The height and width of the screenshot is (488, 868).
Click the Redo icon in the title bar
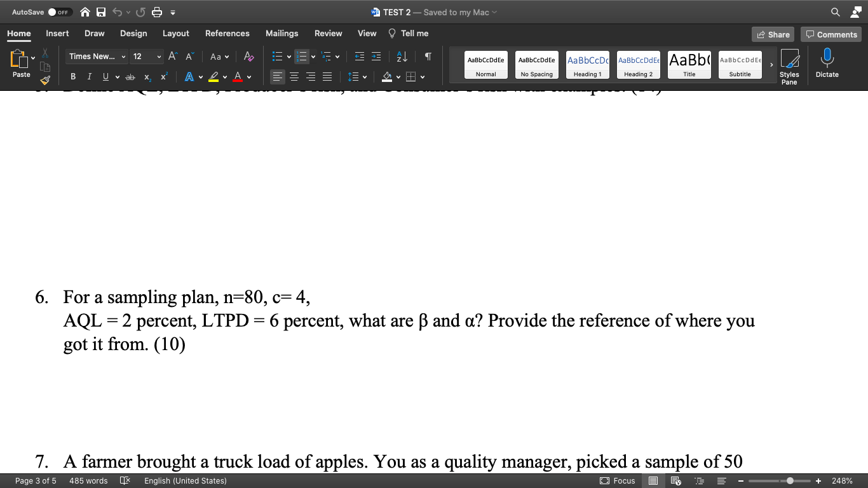click(141, 12)
